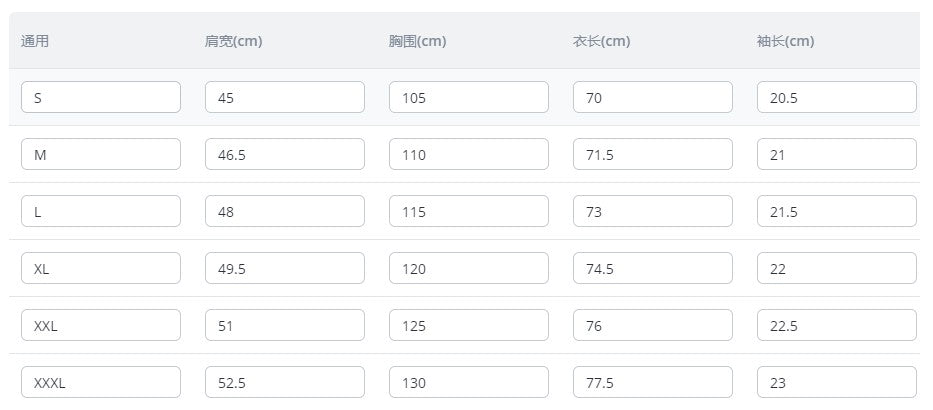Focus the chest field showing 105
This screenshot has width=933, height=410.
(468, 97)
